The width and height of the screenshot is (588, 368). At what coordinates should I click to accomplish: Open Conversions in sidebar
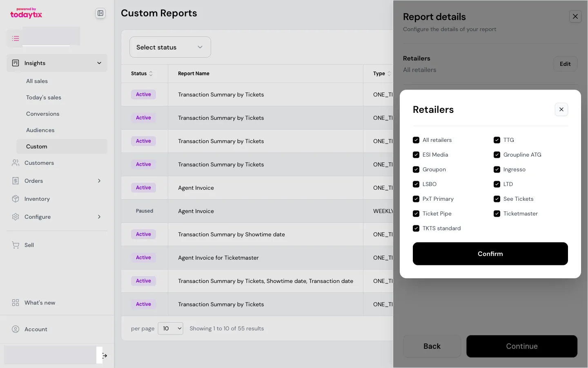tap(43, 114)
